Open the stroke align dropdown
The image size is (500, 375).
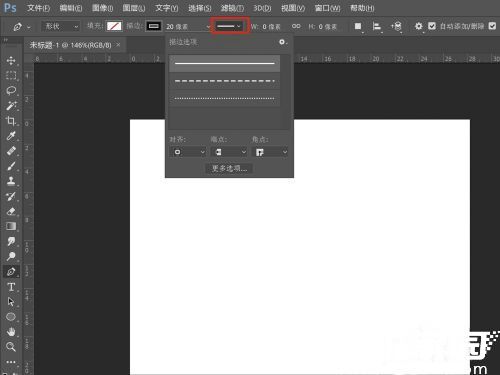(188, 152)
